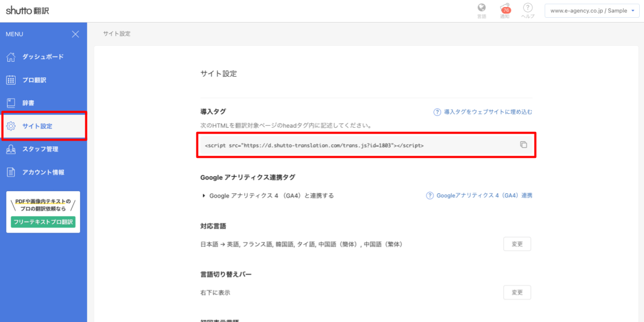Go to アカウント情報 menu item
The width and height of the screenshot is (644, 322).
43,172
